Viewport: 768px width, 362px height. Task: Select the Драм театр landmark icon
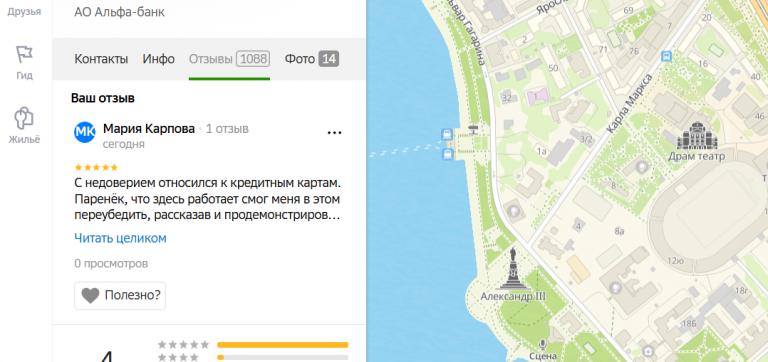(697, 136)
